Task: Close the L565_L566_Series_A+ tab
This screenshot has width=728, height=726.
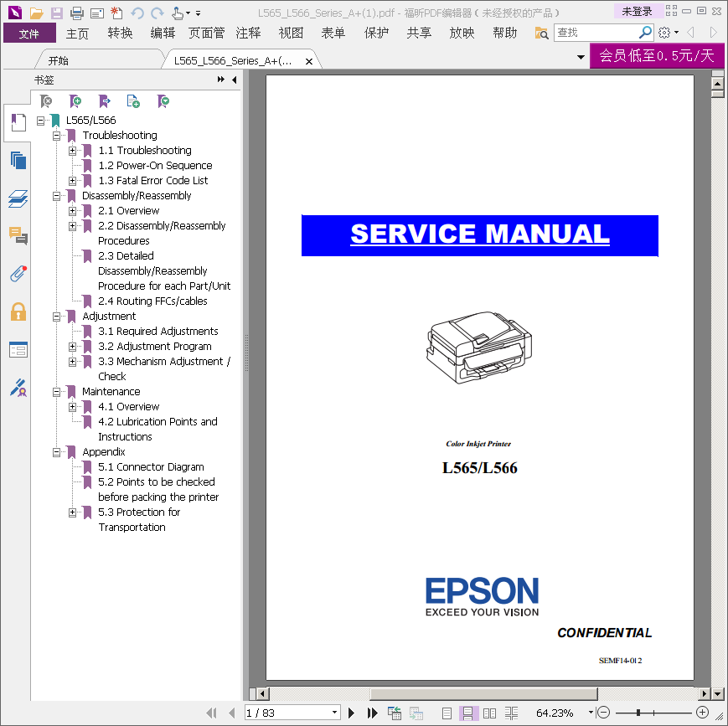Action: pyautogui.click(x=309, y=61)
